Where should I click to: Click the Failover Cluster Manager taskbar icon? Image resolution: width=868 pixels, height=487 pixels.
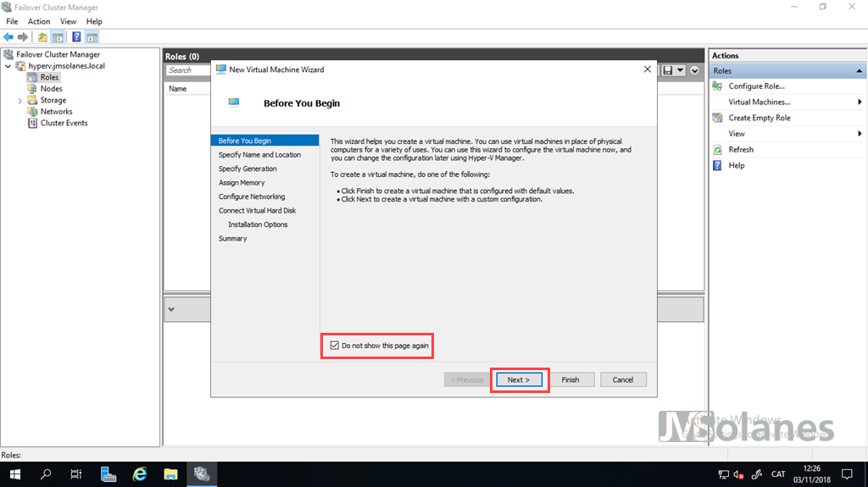coord(202,474)
